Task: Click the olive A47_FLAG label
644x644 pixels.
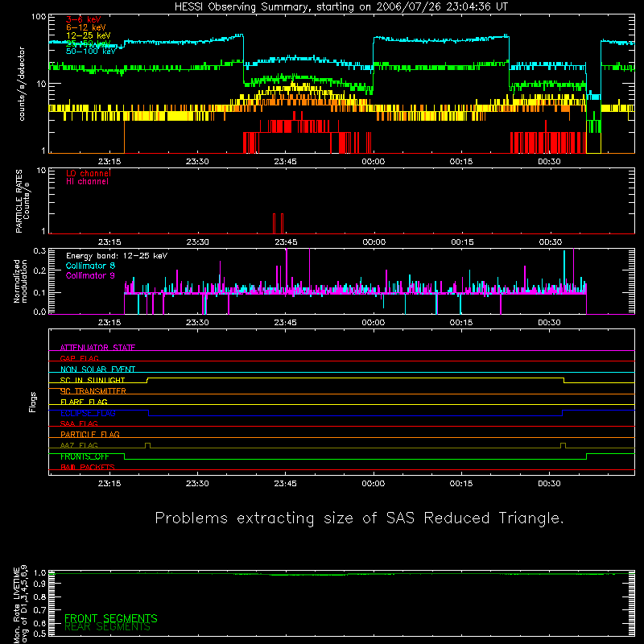Action: pos(79,445)
